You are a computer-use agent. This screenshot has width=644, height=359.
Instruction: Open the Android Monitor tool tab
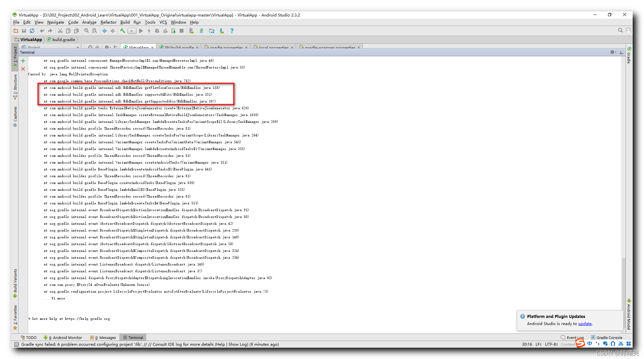[63, 337]
